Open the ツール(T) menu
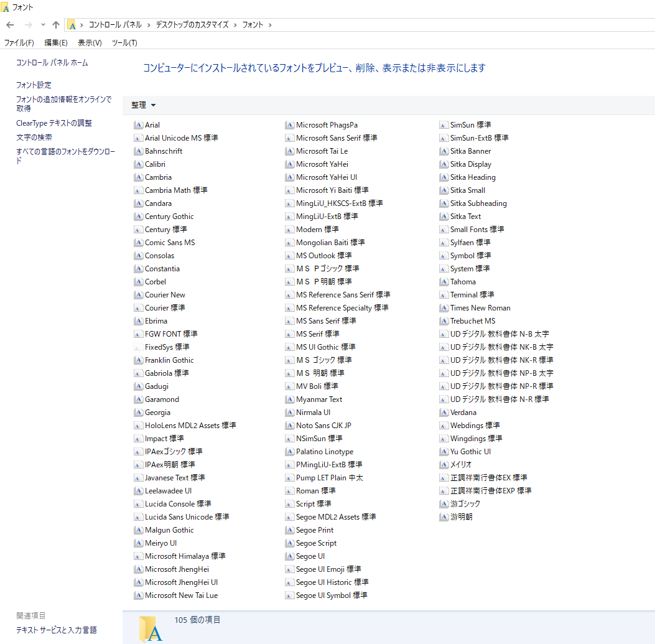Screen dimensions: 655x644 coord(124,43)
